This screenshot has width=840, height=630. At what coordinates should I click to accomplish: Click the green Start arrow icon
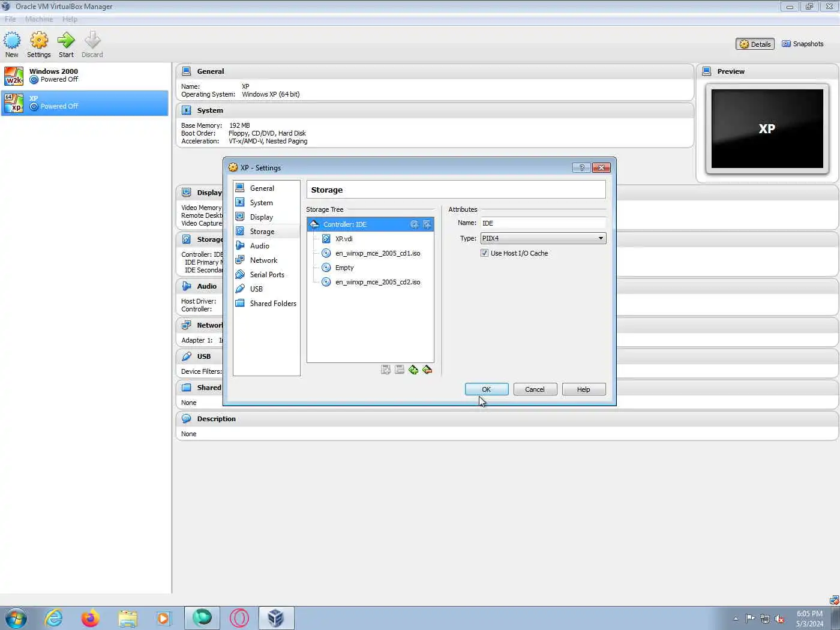point(66,40)
